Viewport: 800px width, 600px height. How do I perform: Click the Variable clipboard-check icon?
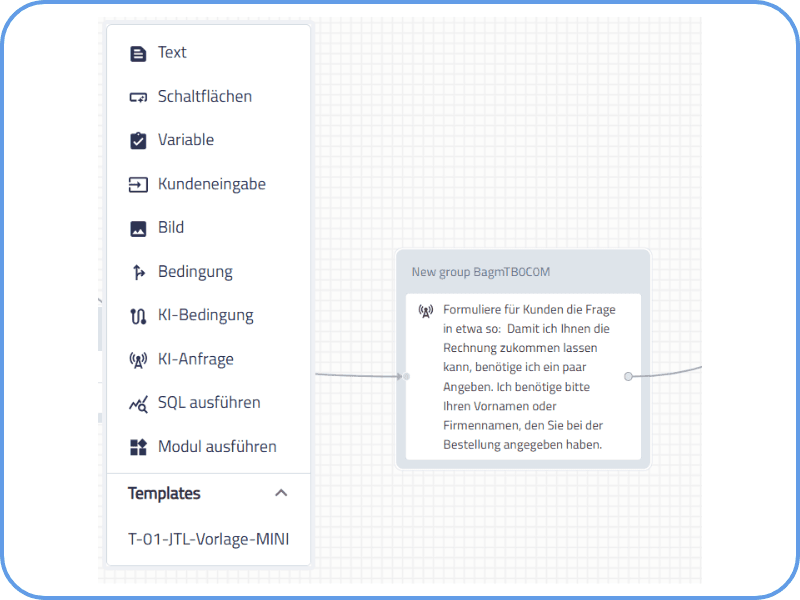click(x=138, y=140)
